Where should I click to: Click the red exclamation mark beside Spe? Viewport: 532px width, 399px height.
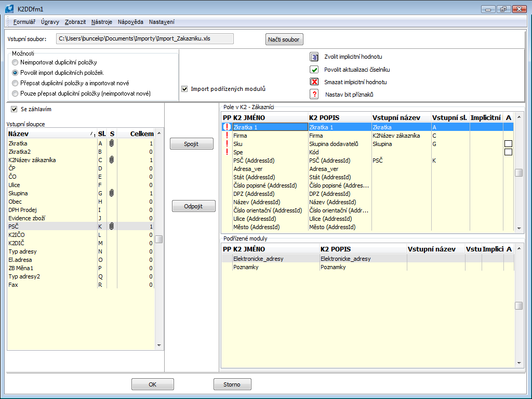pos(227,152)
